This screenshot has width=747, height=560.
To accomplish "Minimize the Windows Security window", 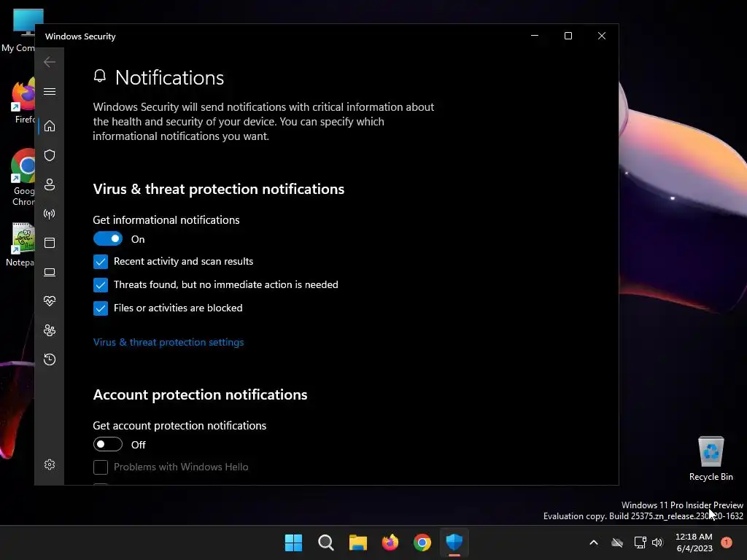I will [x=535, y=36].
